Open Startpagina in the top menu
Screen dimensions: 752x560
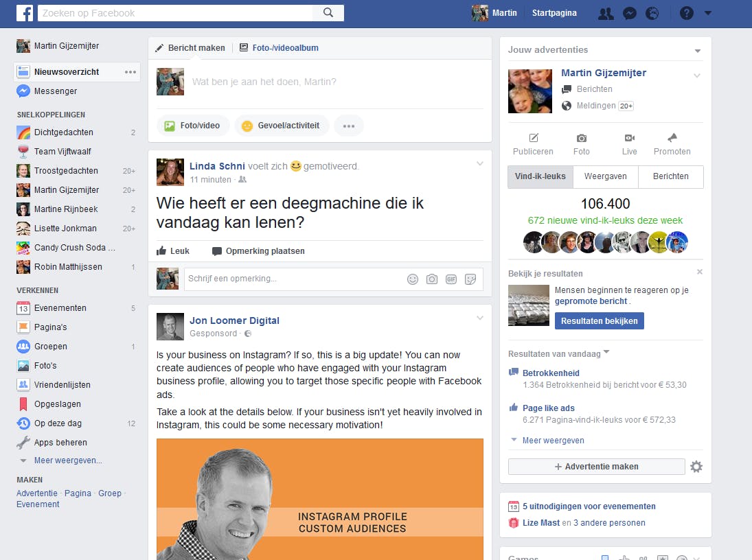tap(554, 13)
